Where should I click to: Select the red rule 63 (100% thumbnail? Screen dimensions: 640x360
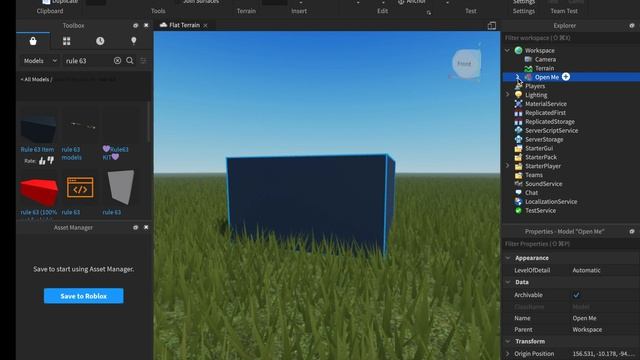coord(39,191)
